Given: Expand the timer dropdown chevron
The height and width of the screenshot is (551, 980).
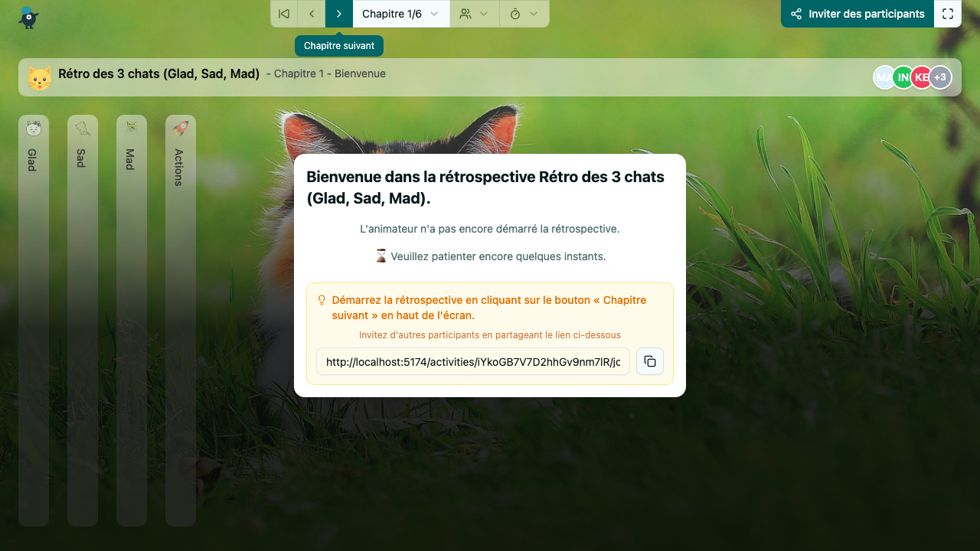Looking at the screenshot, I should (x=535, y=13).
